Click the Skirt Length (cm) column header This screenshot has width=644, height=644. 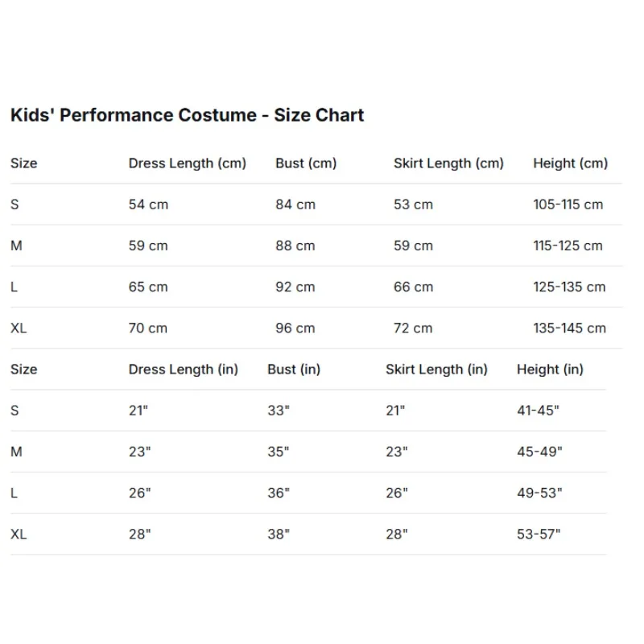tap(448, 163)
